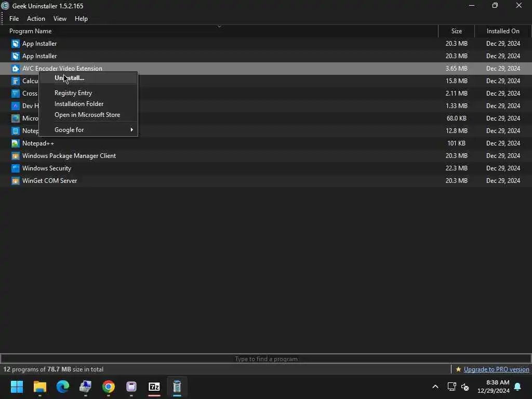Expand the Google for submenu arrow
532x399 pixels.
131,129
